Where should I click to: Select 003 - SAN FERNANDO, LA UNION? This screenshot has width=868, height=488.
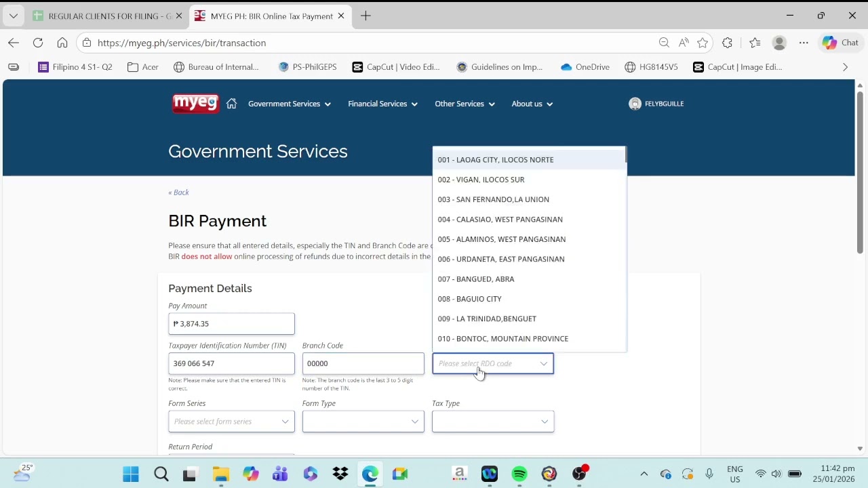pos(528,199)
